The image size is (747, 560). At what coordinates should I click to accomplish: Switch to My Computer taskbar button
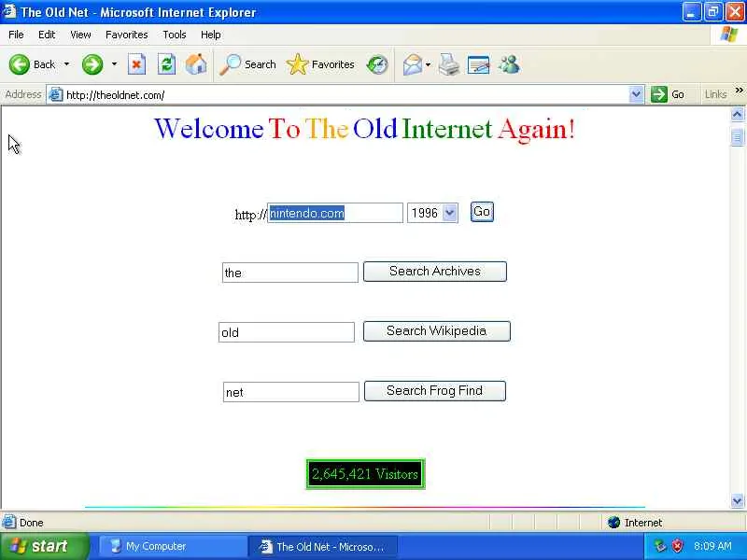(173, 546)
